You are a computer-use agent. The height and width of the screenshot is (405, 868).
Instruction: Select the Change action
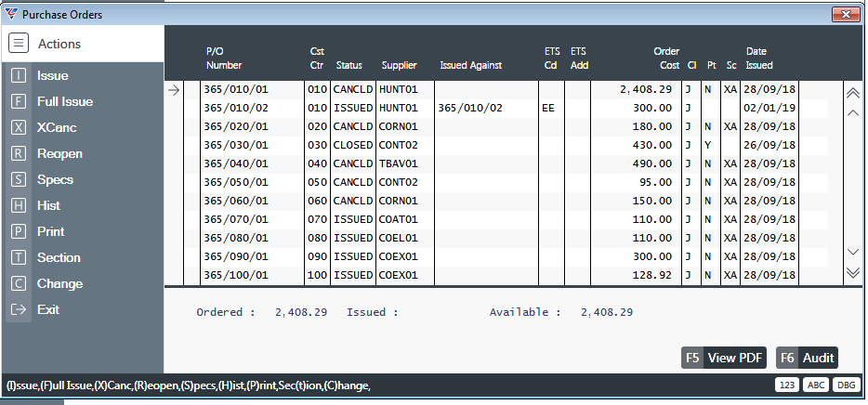[x=59, y=284]
